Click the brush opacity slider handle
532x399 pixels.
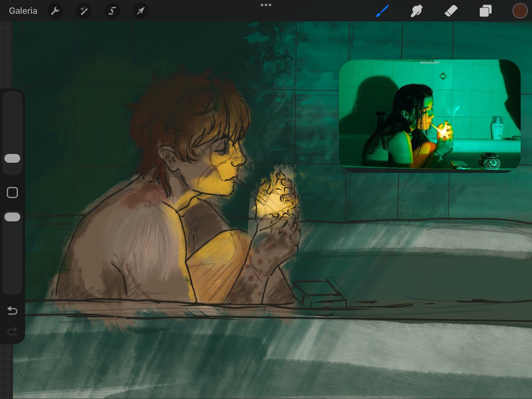point(12,217)
